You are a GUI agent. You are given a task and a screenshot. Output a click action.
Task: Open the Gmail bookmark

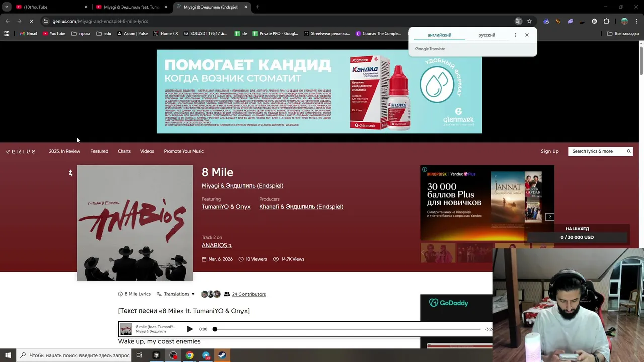(x=28, y=34)
